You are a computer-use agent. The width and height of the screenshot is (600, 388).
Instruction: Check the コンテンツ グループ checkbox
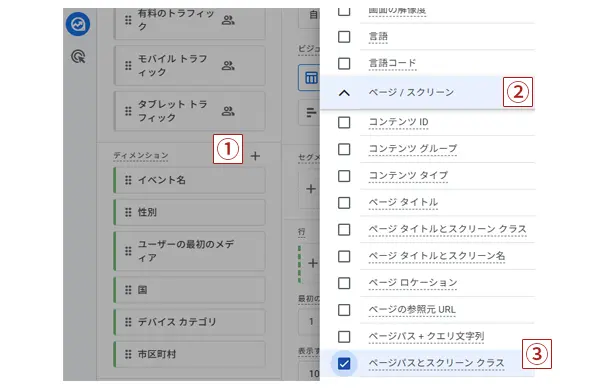(344, 149)
